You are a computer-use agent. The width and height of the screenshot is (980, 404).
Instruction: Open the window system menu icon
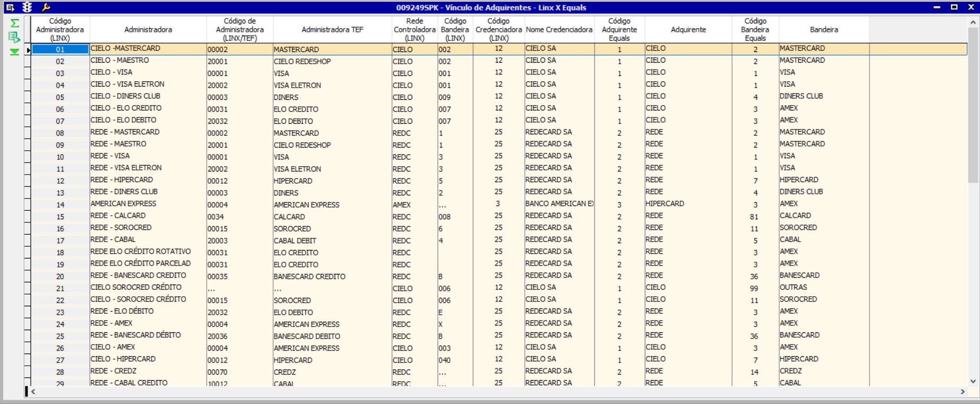coord(10,7)
